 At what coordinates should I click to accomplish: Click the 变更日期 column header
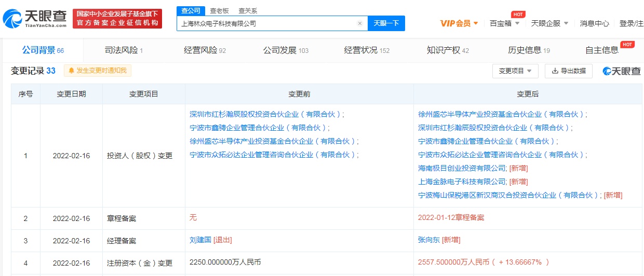(x=71, y=94)
